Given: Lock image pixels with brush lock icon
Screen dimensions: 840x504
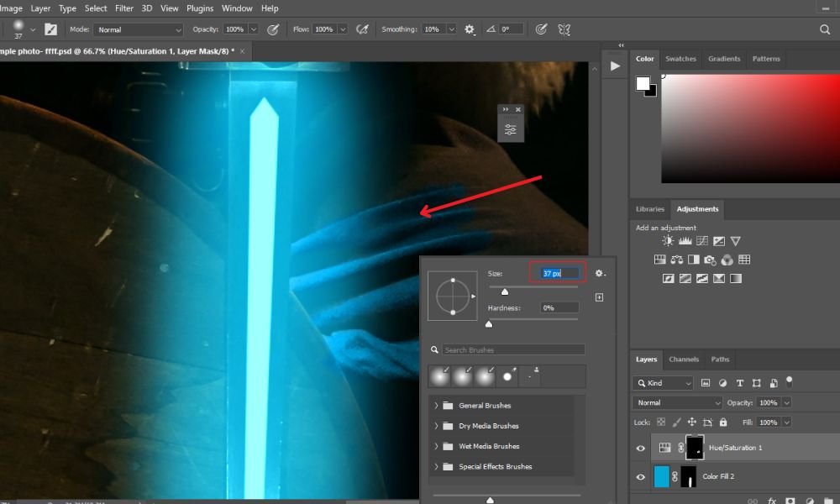Looking at the screenshot, I should (x=676, y=422).
